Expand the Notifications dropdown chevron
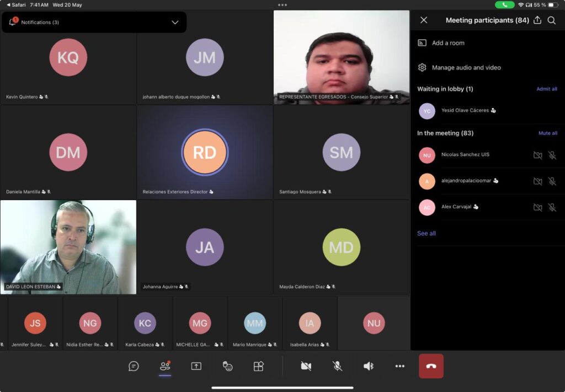 175,22
